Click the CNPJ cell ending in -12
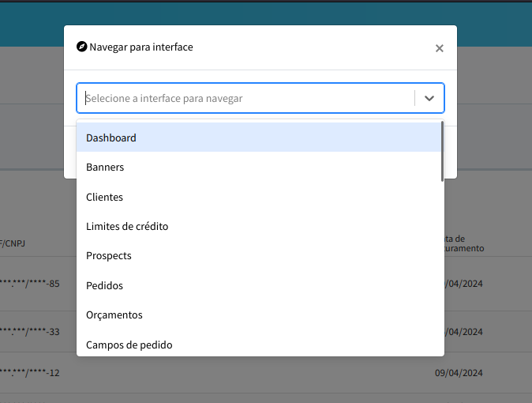The width and height of the screenshot is (532, 403). pyautogui.click(x=29, y=373)
